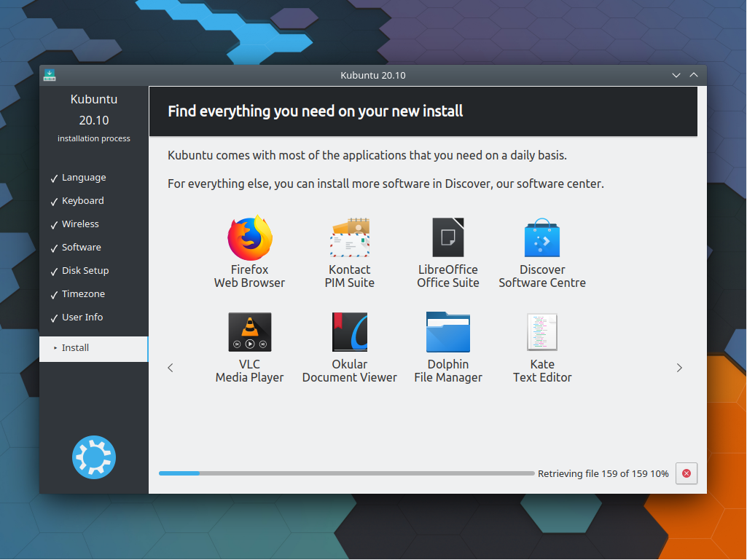Click the Discover Software Centre icon
Screen dimensions: 747x560
[x=542, y=237]
